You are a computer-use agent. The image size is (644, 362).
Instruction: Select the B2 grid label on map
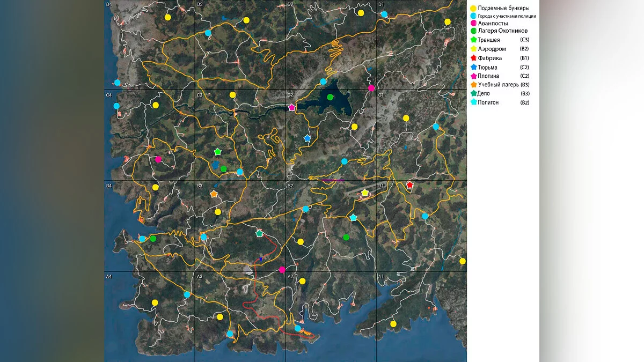point(290,186)
